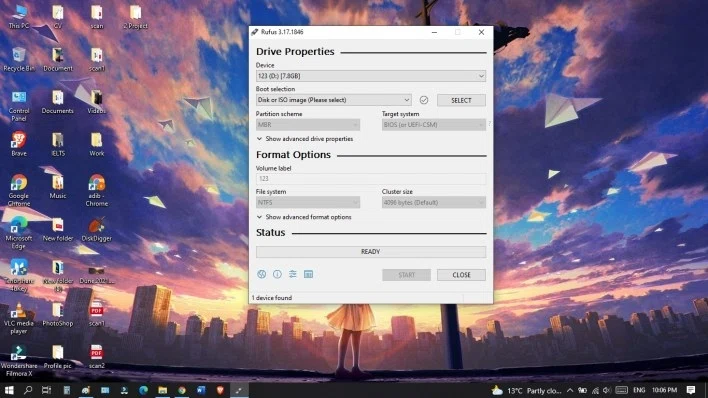Show the Rufus log icon

pyautogui.click(x=308, y=274)
